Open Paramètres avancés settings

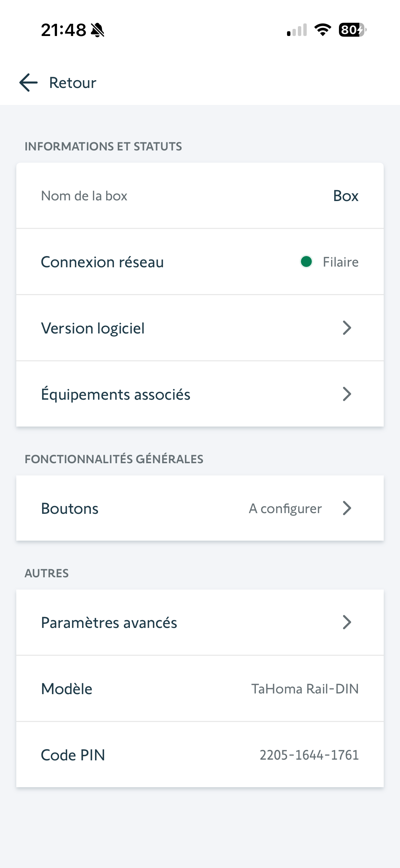[x=109, y=623]
